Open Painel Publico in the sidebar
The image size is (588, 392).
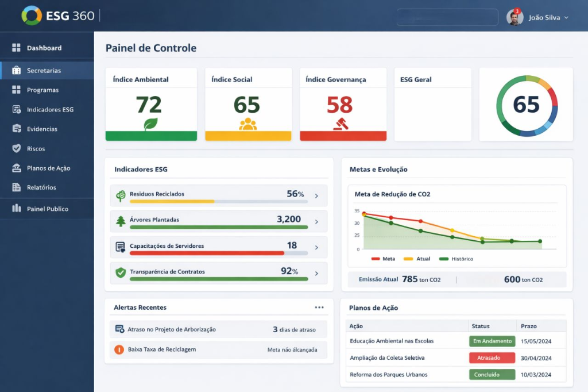[x=47, y=209]
